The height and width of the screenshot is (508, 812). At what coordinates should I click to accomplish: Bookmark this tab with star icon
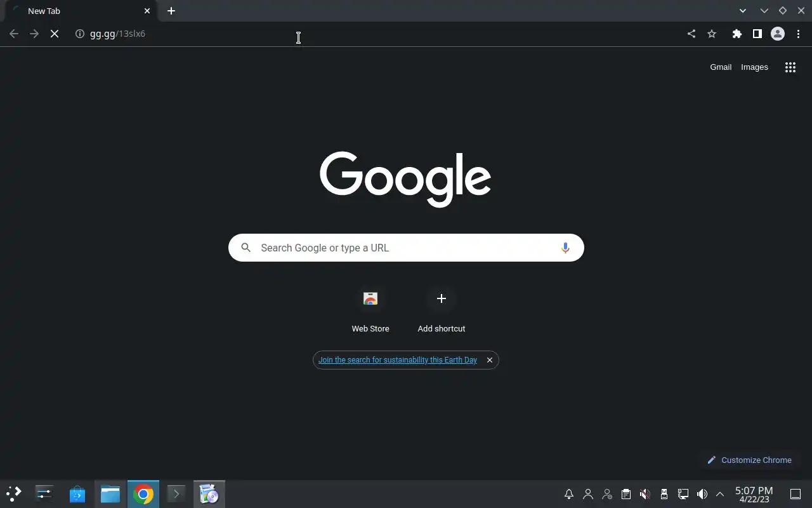(x=712, y=34)
